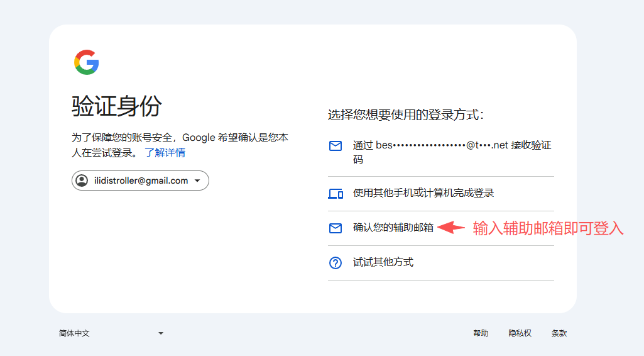Click the envelope icon beside 确认您的辅助邮箱

(336, 228)
